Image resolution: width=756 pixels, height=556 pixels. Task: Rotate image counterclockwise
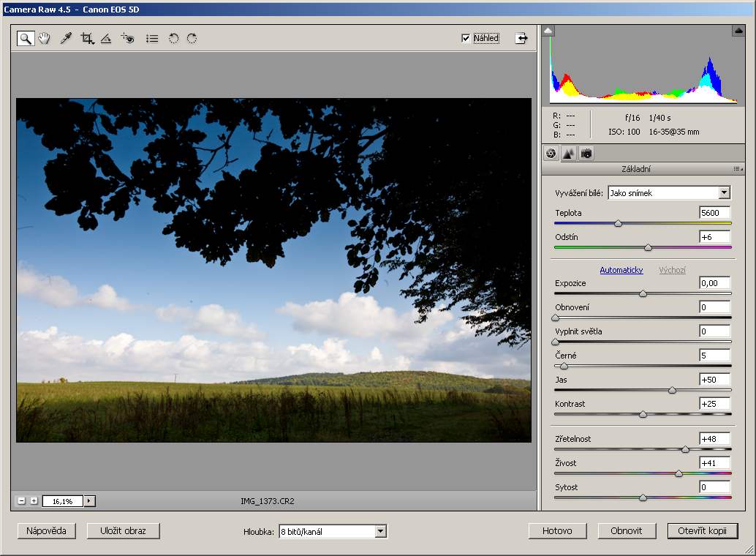point(173,39)
